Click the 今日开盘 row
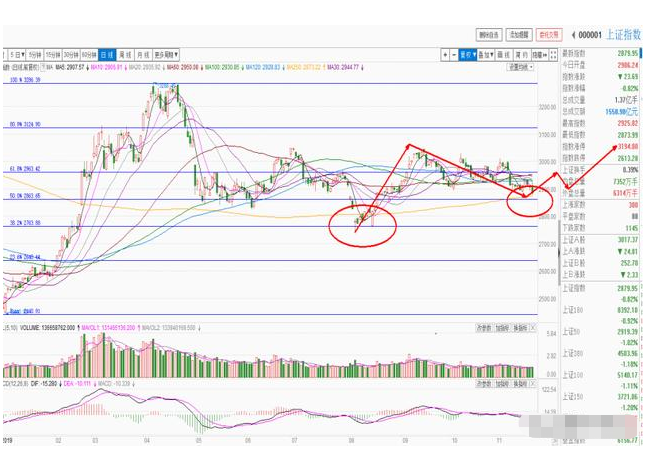 [x=600, y=65]
